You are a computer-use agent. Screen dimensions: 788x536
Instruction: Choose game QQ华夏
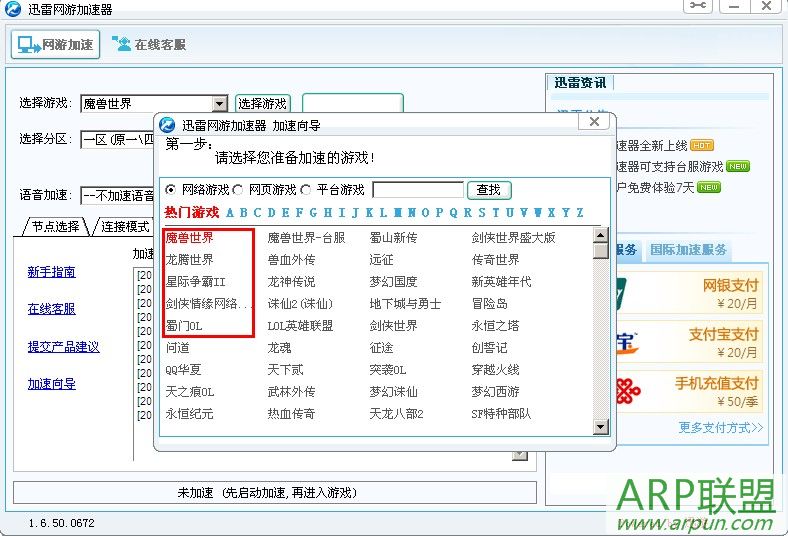[x=183, y=370]
